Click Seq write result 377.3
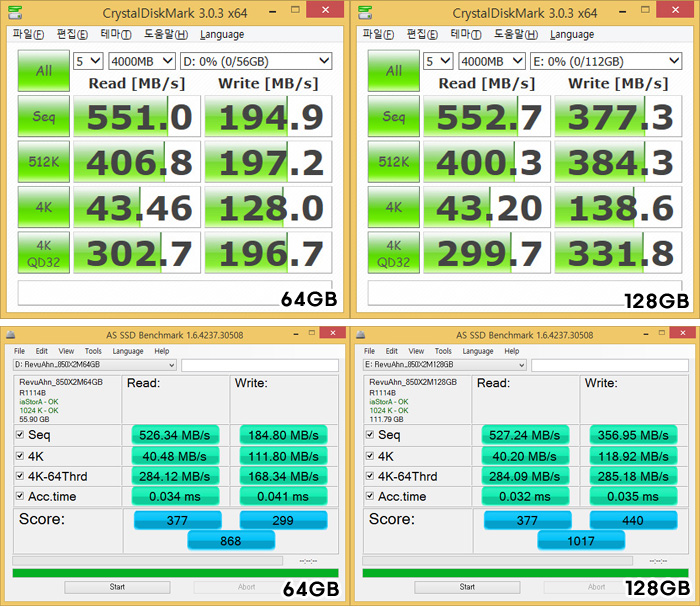 coord(618,116)
